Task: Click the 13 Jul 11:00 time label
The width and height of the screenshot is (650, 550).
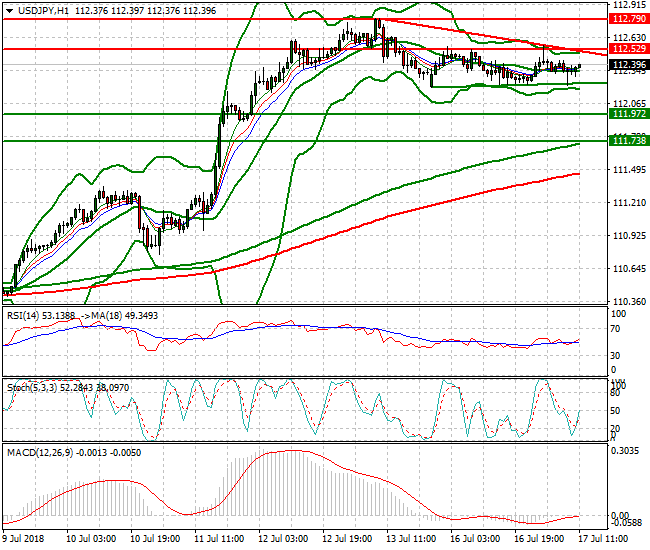Action: (x=411, y=539)
